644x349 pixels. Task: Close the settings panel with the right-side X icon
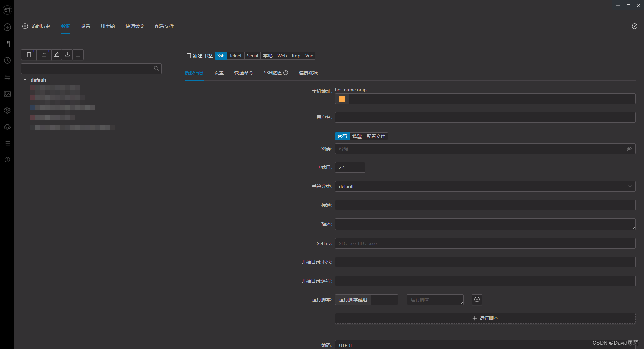tap(634, 26)
